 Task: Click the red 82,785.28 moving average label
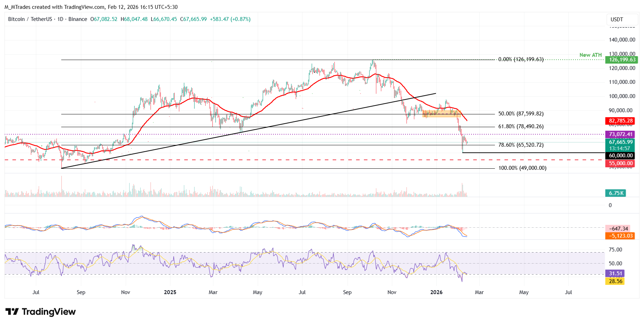[621, 121]
